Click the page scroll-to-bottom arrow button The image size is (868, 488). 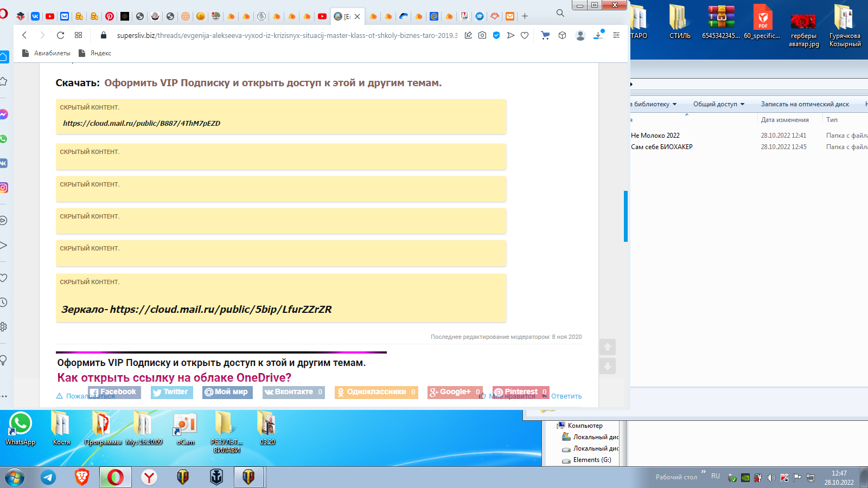click(x=608, y=367)
